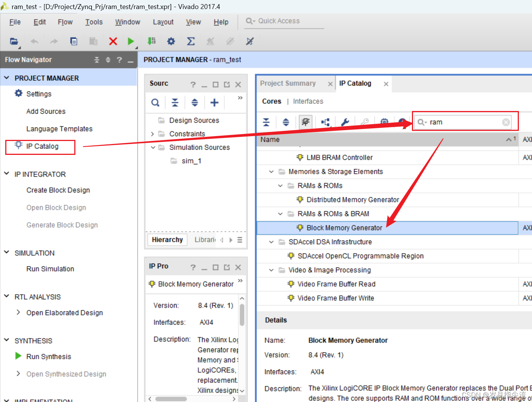532x402 pixels.
Task: Select Block Memory Generator in catalog
Action: click(388, 228)
